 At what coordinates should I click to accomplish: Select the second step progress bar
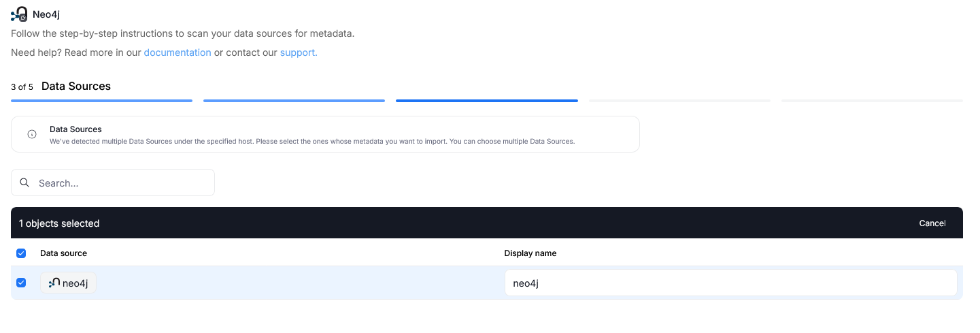coord(294,101)
